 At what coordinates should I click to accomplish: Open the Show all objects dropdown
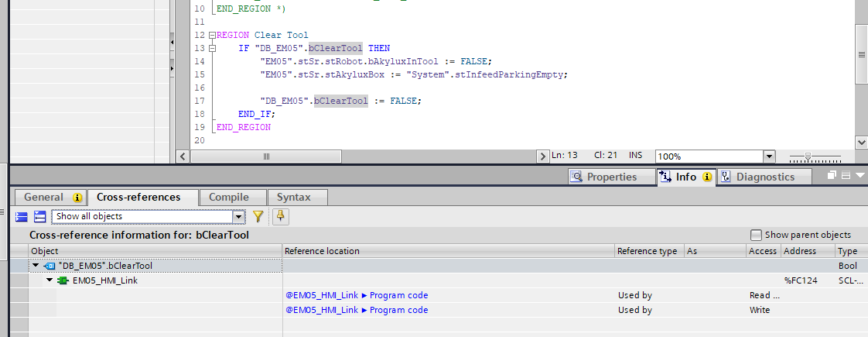(x=238, y=217)
